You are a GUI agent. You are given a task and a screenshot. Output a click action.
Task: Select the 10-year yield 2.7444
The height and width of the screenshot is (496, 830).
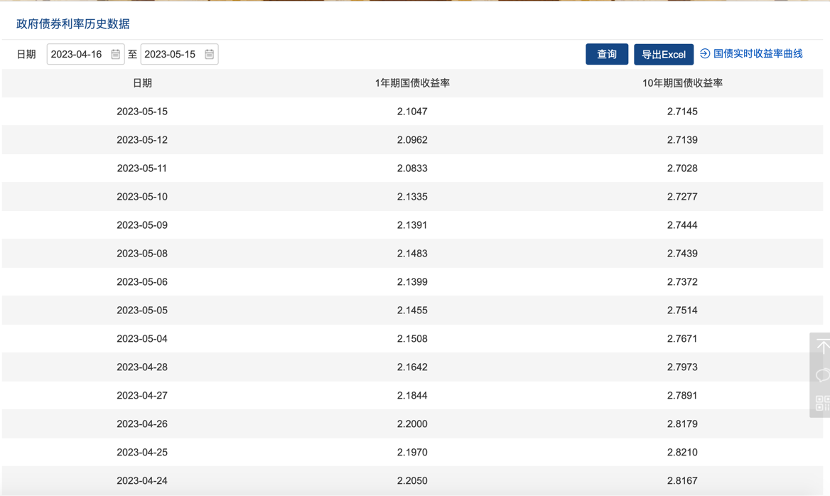pos(682,225)
